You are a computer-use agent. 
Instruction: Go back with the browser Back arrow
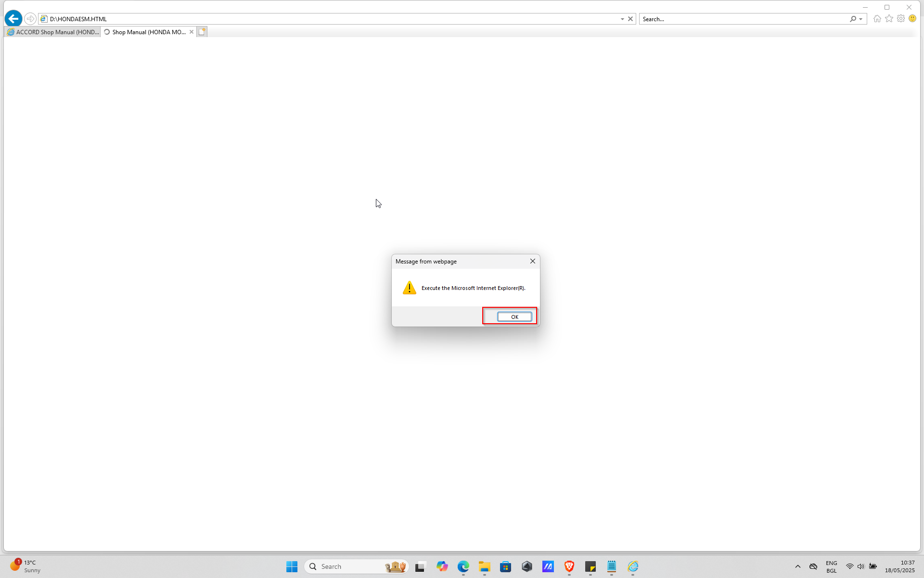(x=13, y=19)
